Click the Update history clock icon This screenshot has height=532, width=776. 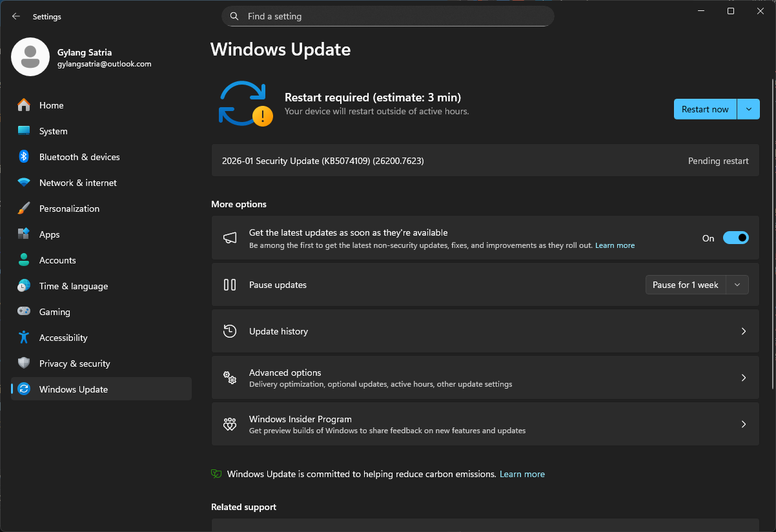pos(230,331)
